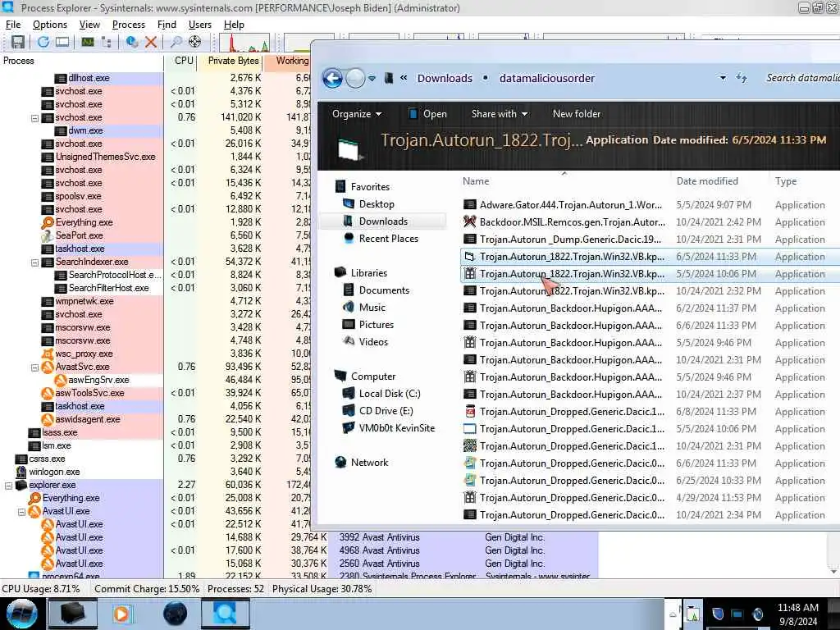The height and width of the screenshot is (630, 840).
Task: Click the New folder button
Action: [577, 114]
